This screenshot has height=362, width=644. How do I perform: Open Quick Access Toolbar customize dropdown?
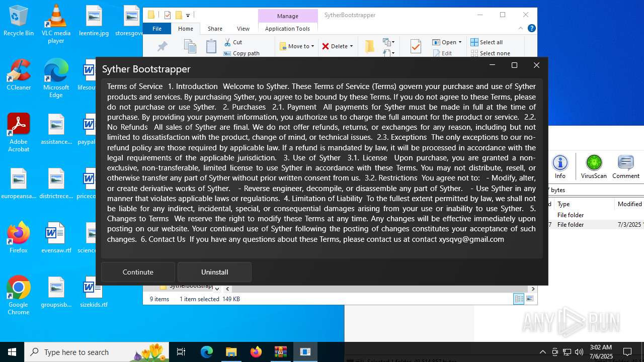(x=188, y=15)
